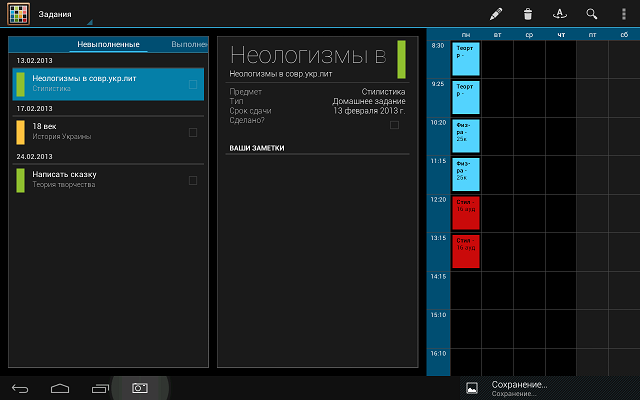Click the Домашнее задание type value
The width and height of the screenshot is (640, 400).
point(369,101)
